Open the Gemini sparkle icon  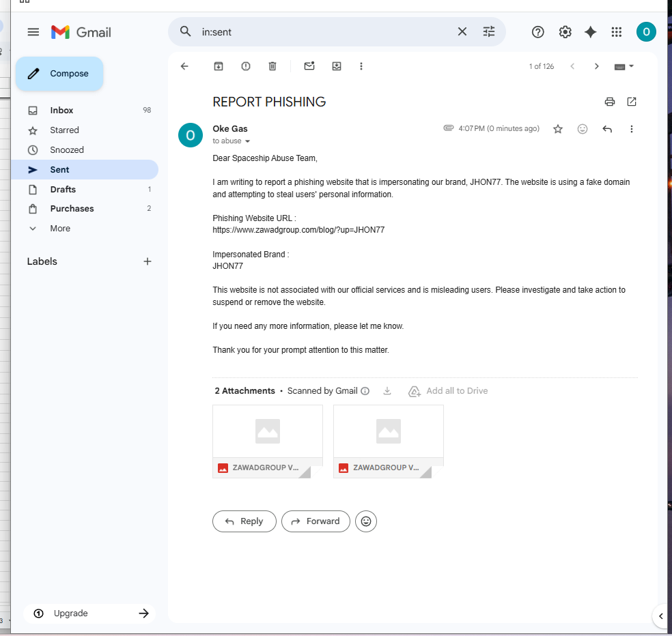pos(591,32)
